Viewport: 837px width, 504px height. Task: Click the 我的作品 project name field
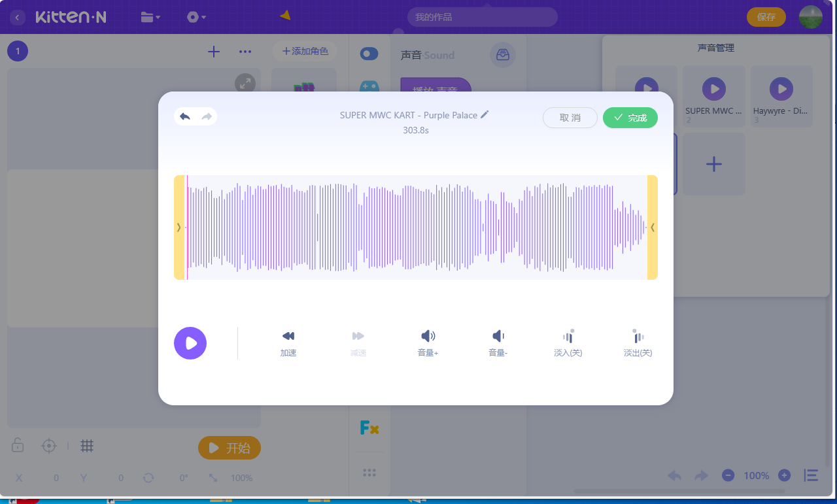coord(483,17)
